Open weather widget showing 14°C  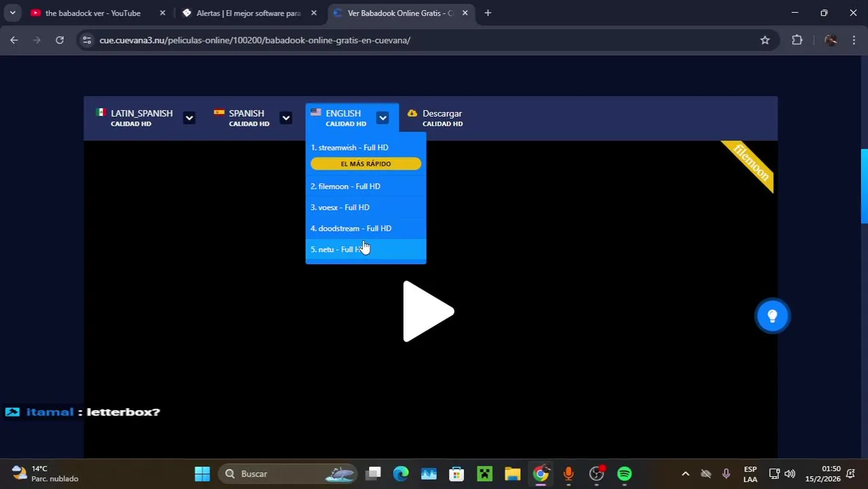pyautogui.click(x=46, y=473)
